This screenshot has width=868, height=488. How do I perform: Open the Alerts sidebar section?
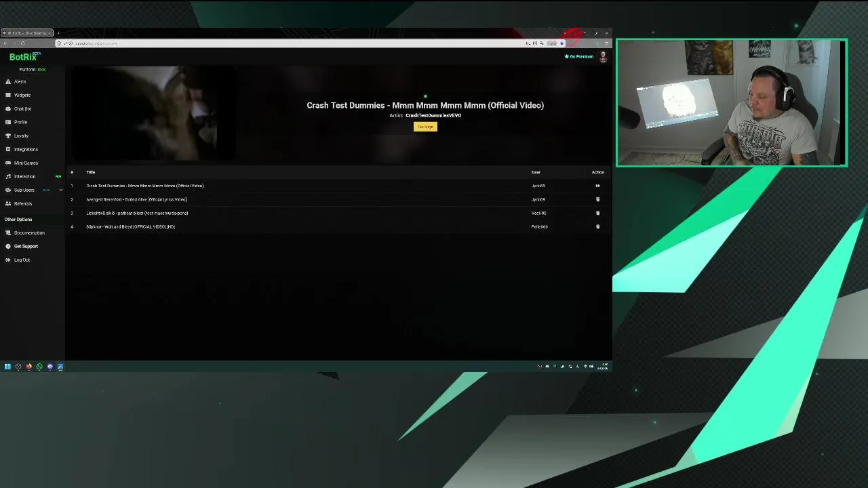20,81
